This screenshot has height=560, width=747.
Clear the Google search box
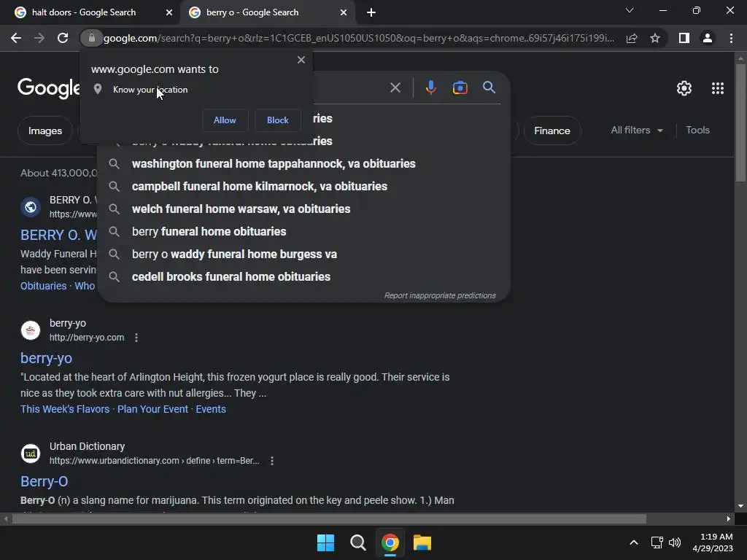coord(395,87)
